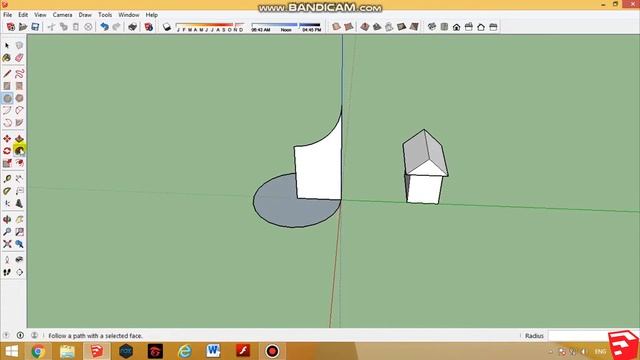
Task: Open the File menu
Action: pyautogui.click(x=7, y=15)
